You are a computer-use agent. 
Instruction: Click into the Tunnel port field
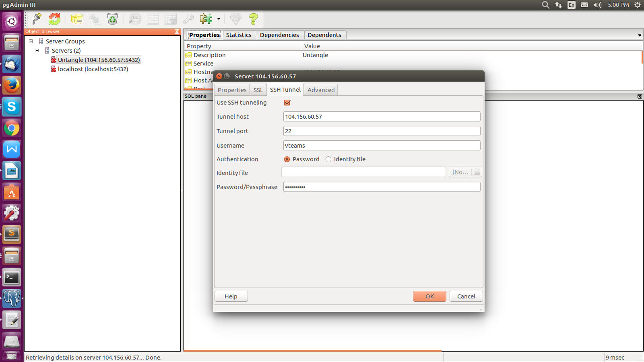pyautogui.click(x=382, y=131)
